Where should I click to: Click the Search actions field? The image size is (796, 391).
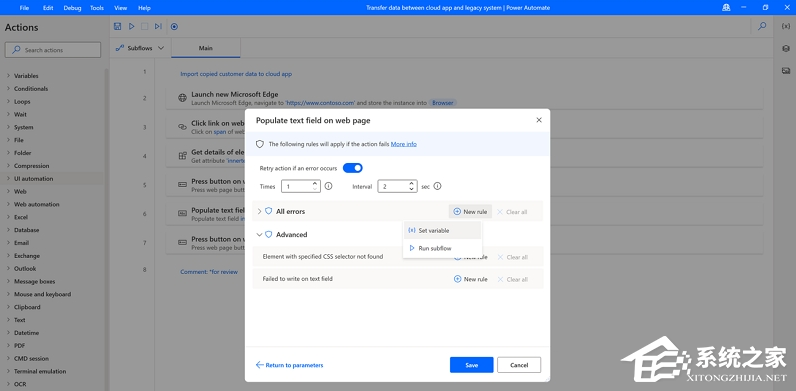coord(53,50)
